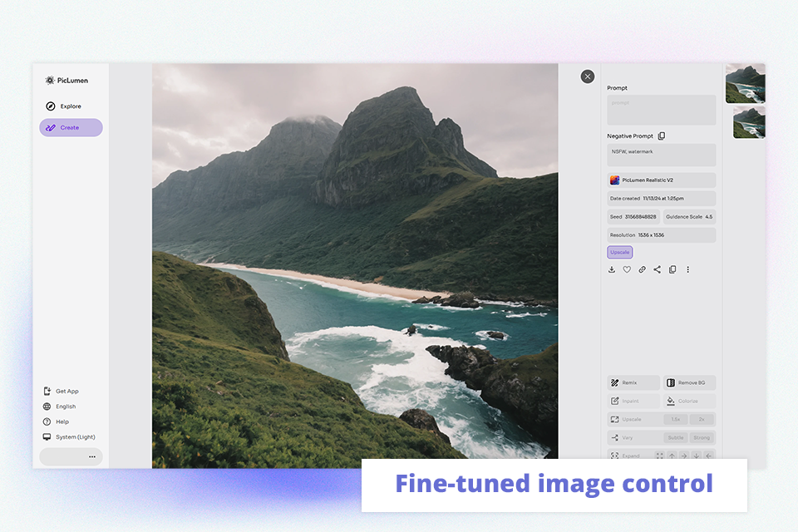Expand the image downward with the down arrow
Screen dimensions: 798x532
tap(697, 456)
